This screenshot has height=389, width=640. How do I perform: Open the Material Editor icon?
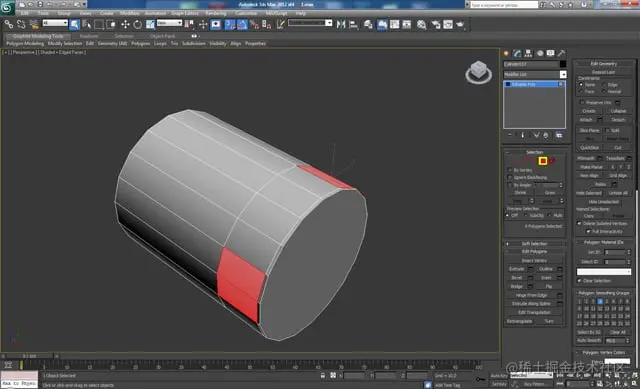click(x=422, y=24)
